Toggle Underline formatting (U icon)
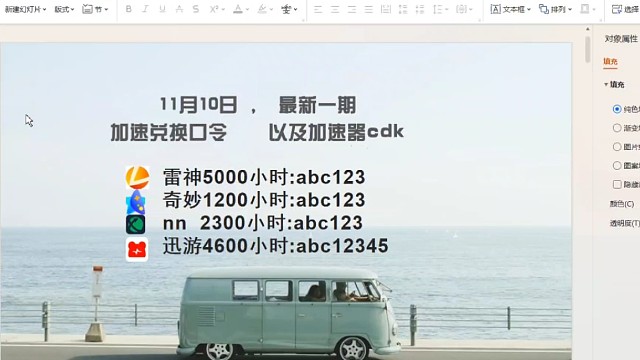 pyautogui.click(x=162, y=9)
